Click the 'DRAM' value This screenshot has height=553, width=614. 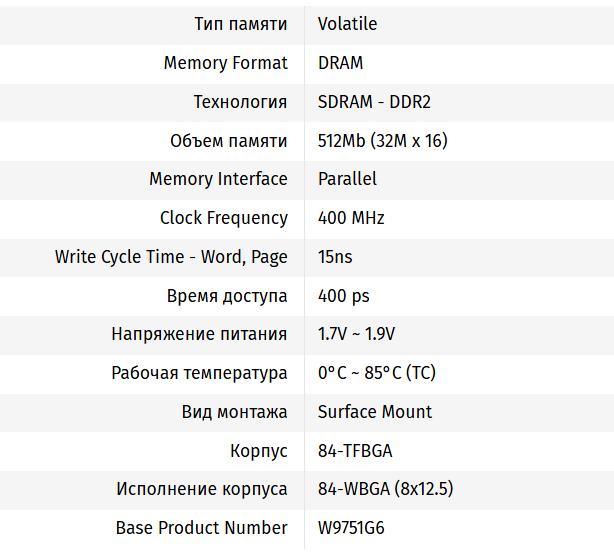(x=340, y=63)
